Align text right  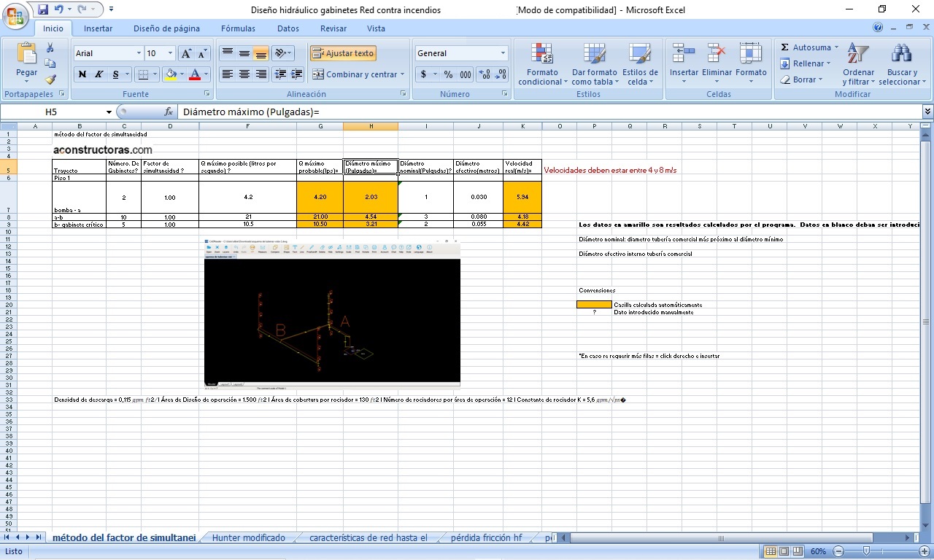click(x=260, y=74)
